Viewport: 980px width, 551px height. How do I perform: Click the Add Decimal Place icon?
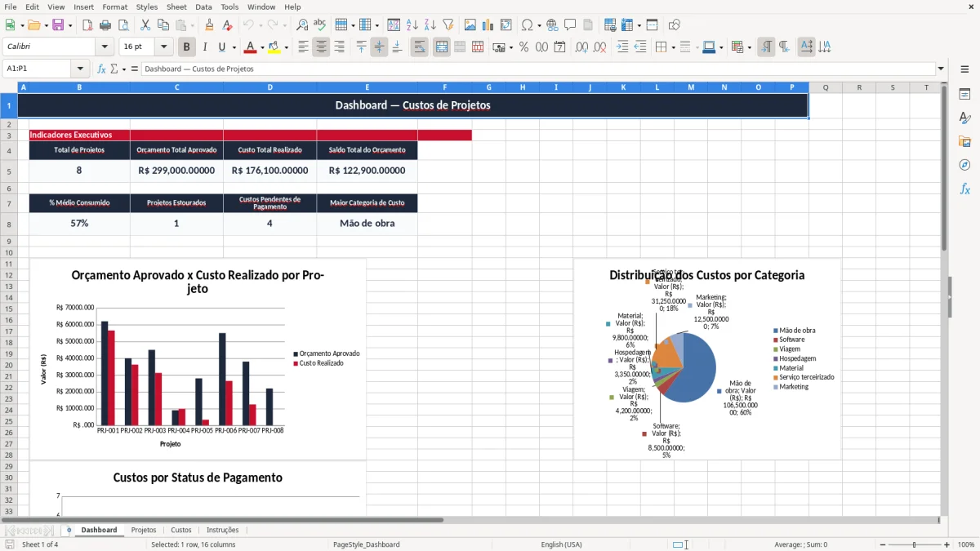pos(581,47)
